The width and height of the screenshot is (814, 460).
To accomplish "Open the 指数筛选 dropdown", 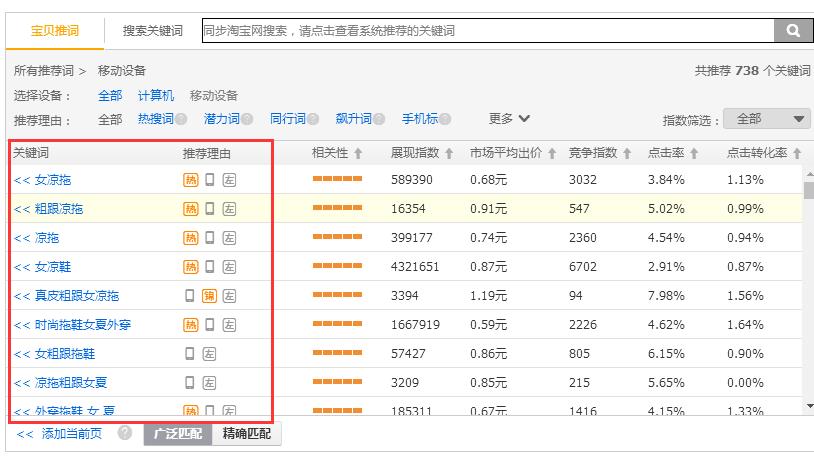I will (x=767, y=119).
